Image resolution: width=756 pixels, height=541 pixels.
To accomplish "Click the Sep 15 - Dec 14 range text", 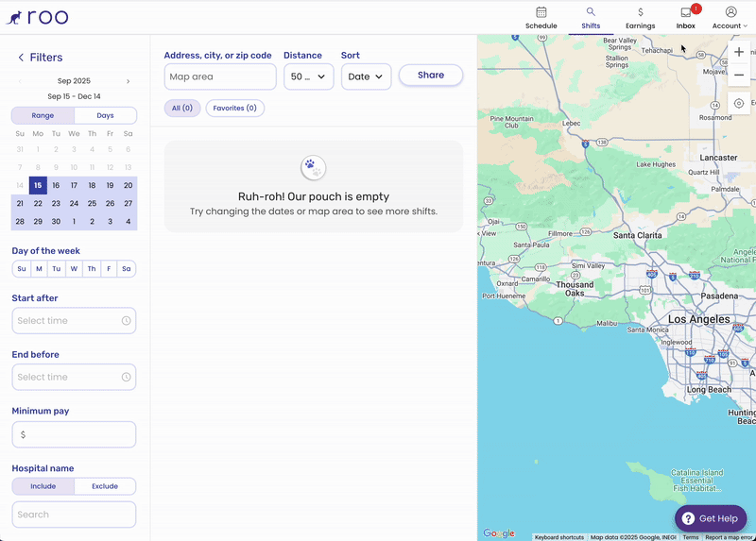I will click(x=74, y=96).
